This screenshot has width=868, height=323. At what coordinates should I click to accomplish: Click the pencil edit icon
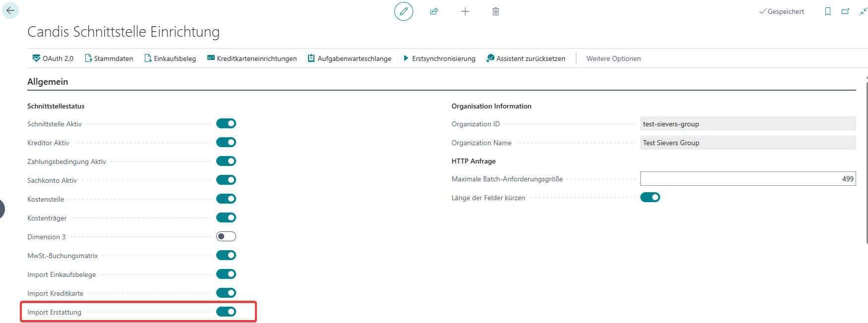pos(404,11)
